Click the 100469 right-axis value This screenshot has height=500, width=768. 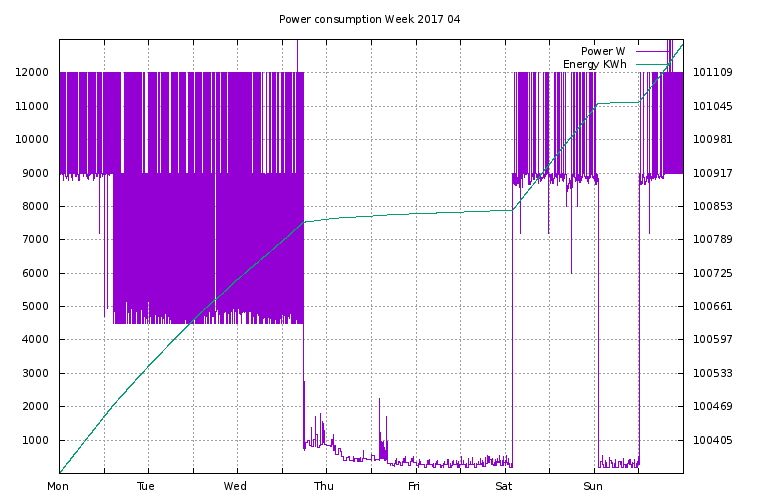point(713,406)
